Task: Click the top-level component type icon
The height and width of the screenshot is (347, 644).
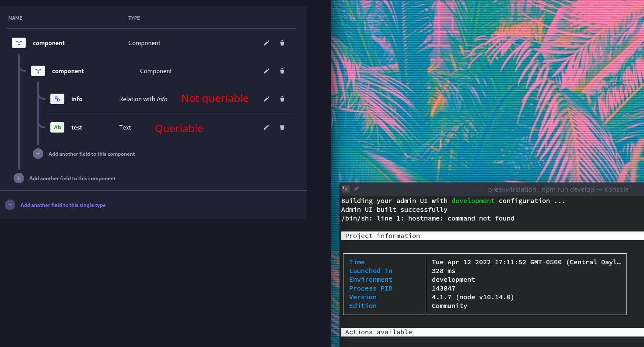Action: tap(19, 43)
